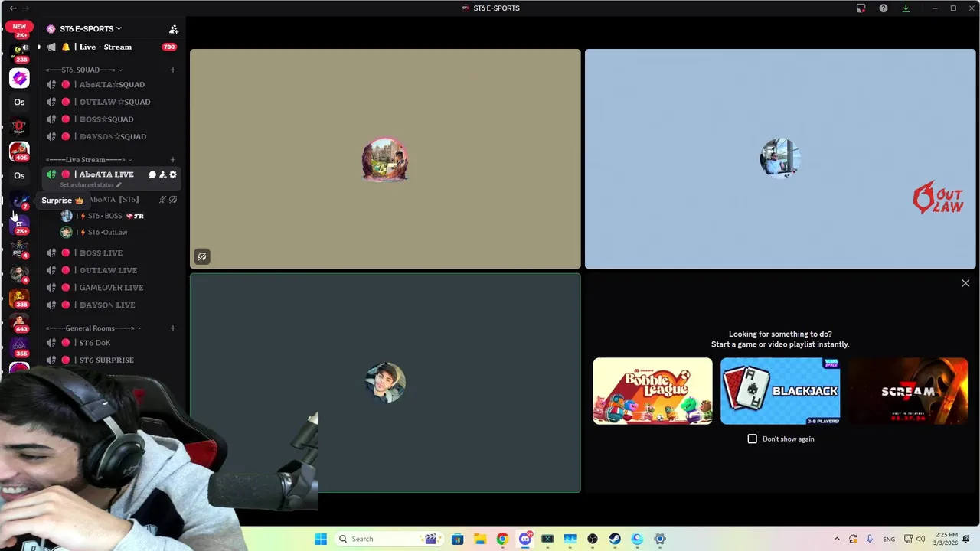Open File Explorer from the taskbar
This screenshot has height=551, width=980.
point(479,539)
